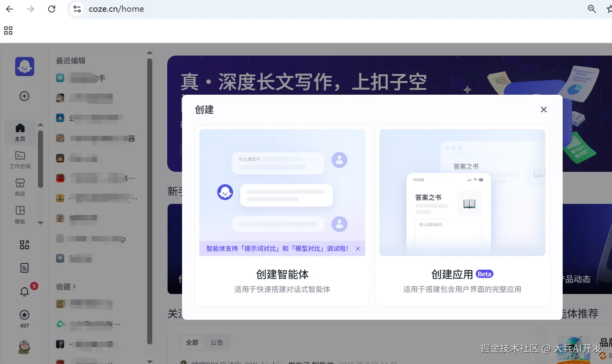612x364 pixels.
Task: Click 适用于搭建包含用户界面的完整应用 description
Action: pyautogui.click(x=462, y=289)
